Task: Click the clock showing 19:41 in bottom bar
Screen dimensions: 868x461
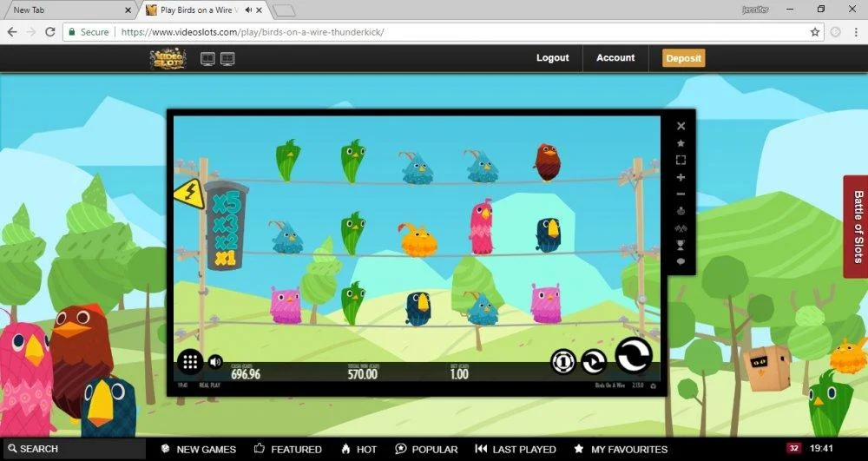Action: 821,448
